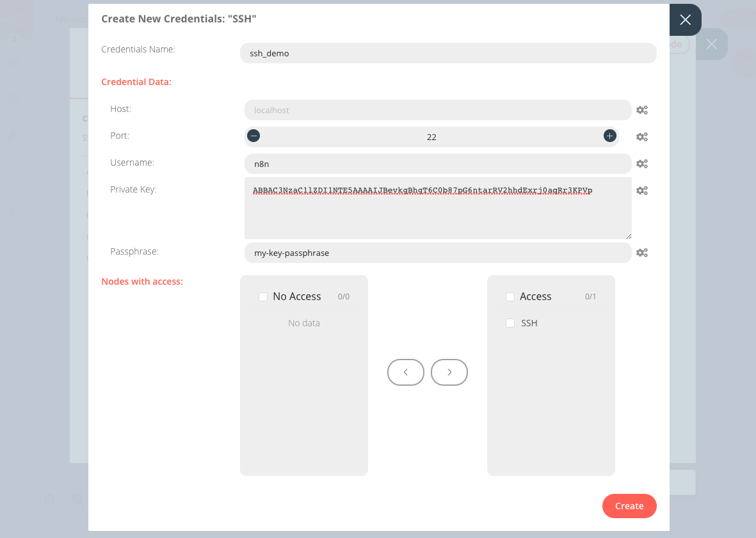The width and height of the screenshot is (756, 538).
Task: Open expression editor for the Username field
Action: (x=642, y=164)
